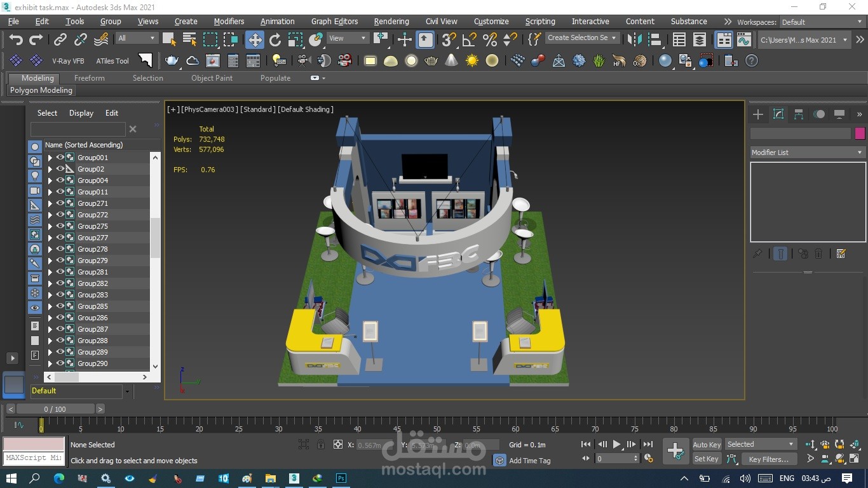Click the V-Ray sun light icon
Screen dimensions: 868x488
click(471, 61)
